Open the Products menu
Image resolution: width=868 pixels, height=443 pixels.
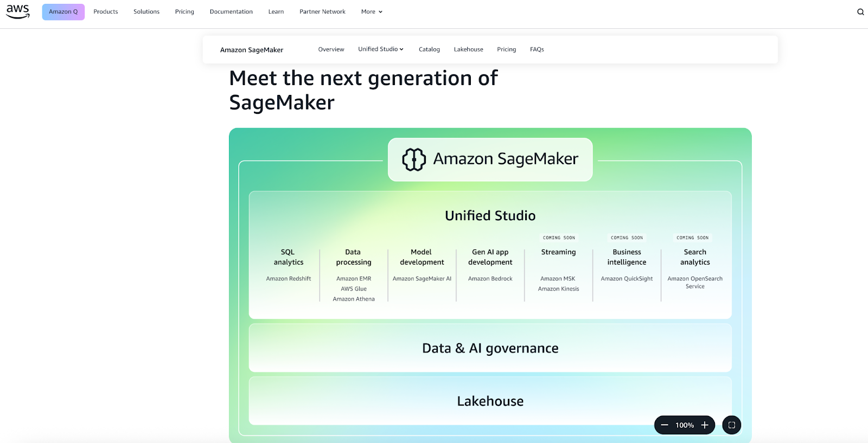[106, 12]
